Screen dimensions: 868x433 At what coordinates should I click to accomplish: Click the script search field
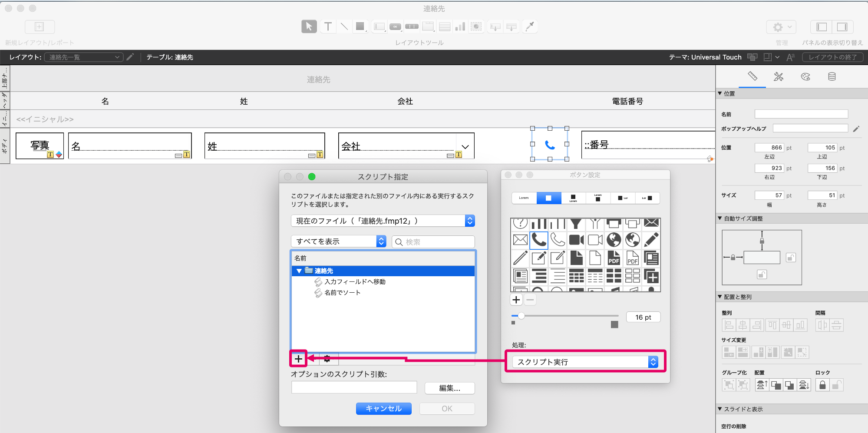pos(433,242)
